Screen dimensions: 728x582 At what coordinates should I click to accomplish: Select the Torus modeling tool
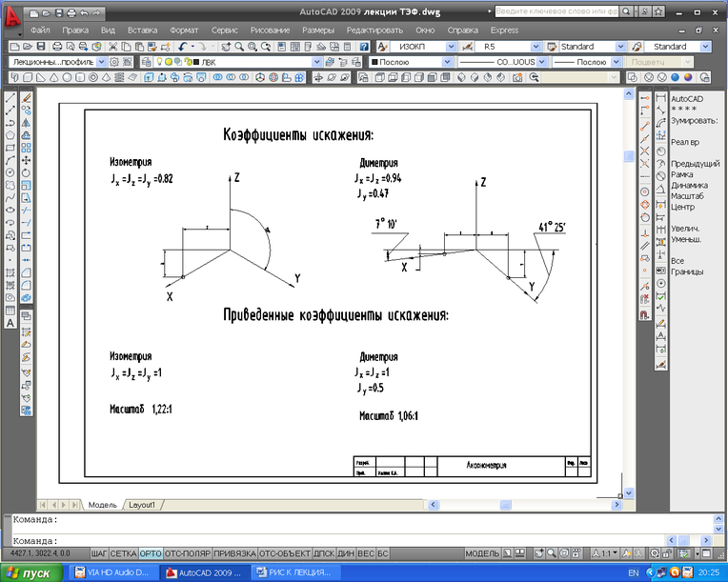(92, 77)
